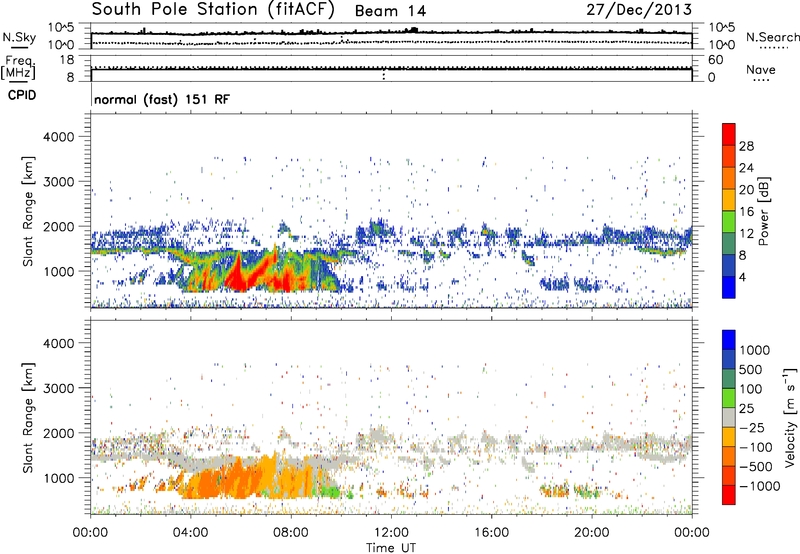The height and width of the screenshot is (554, 800).
Task: Click the "100" label on the Velocity color bar
Action: (x=751, y=389)
